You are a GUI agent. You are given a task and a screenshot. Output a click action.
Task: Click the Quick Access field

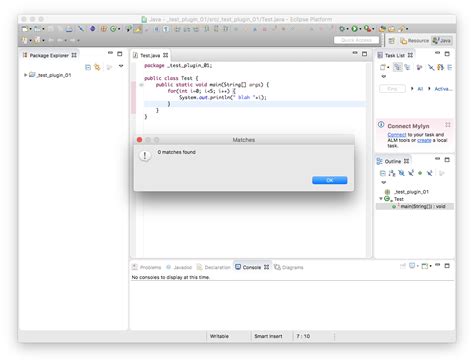[x=356, y=40]
